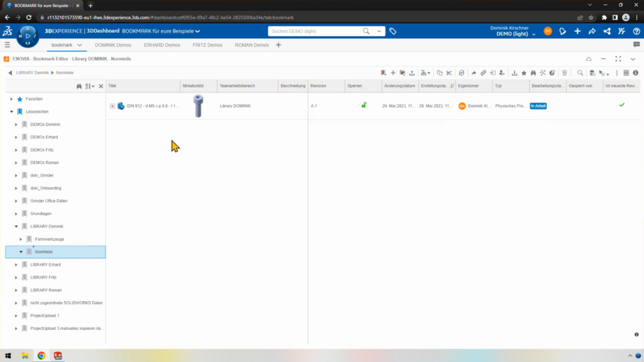The image size is (644, 362).
Task: Select the binoculars search icon above the bookmark tree
Action: 80,85
